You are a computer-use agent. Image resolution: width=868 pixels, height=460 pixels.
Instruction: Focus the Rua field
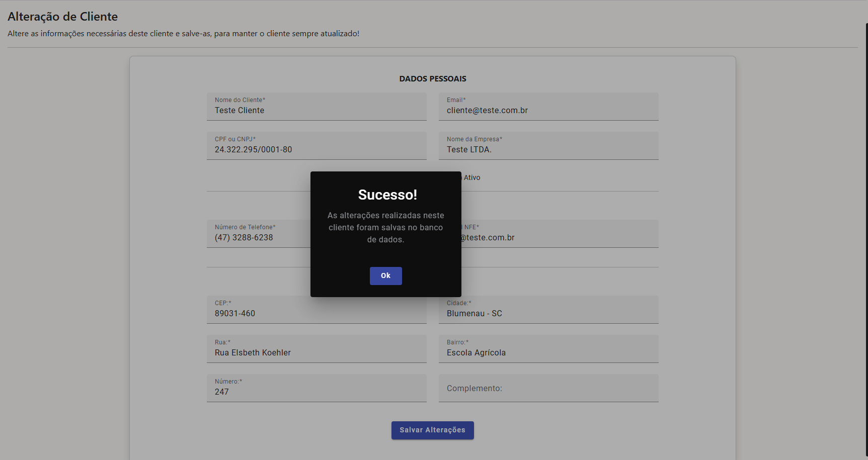pyautogui.click(x=316, y=349)
